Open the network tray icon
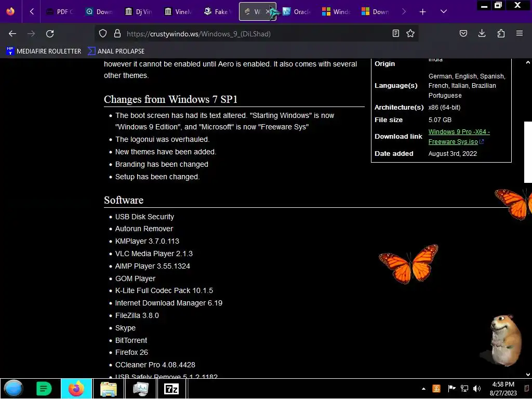 (464, 389)
